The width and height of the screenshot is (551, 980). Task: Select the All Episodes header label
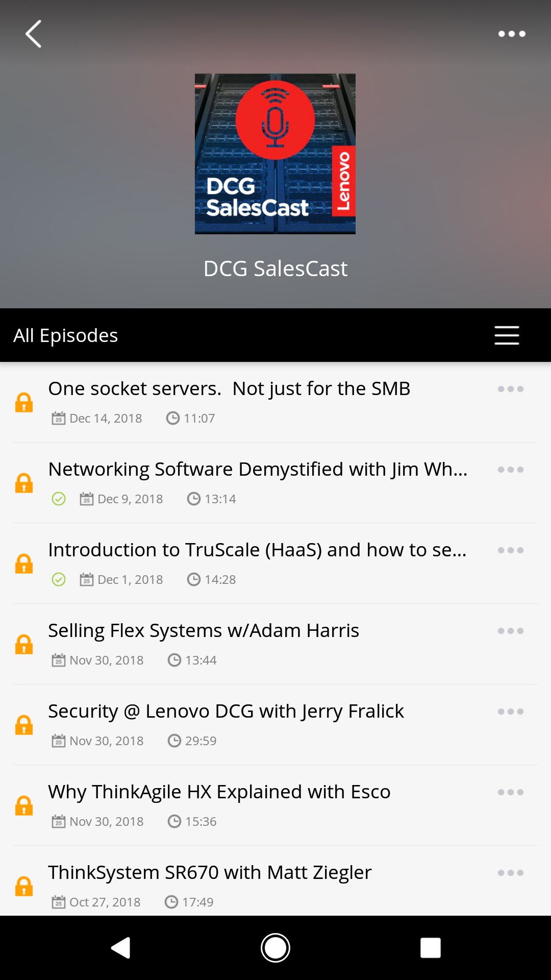66,335
